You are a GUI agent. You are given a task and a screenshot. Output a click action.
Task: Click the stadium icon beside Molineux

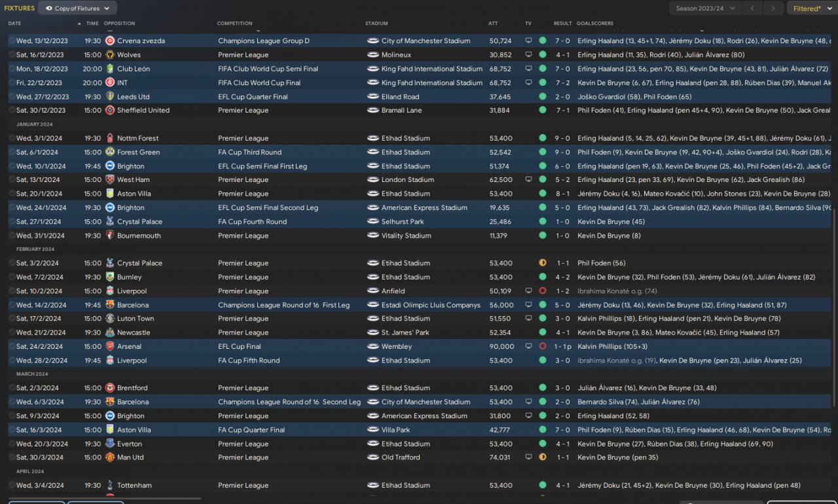tap(373, 55)
